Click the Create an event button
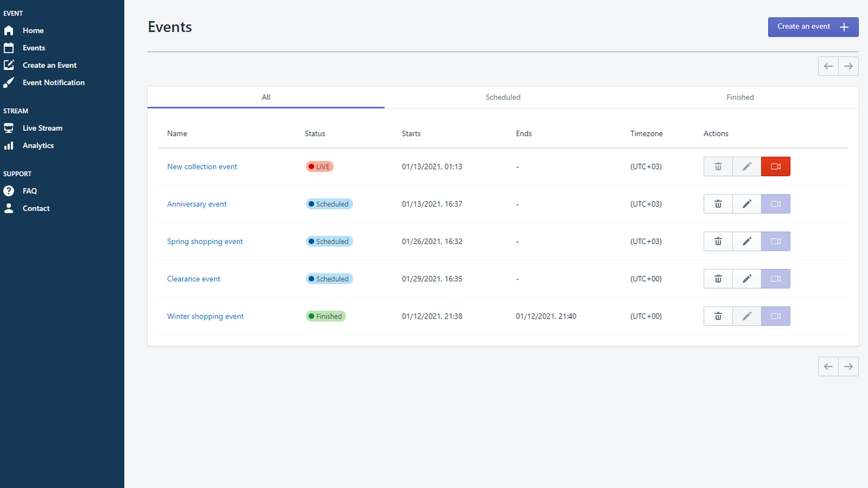This screenshot has width=868, height=488. coord(813,26)
